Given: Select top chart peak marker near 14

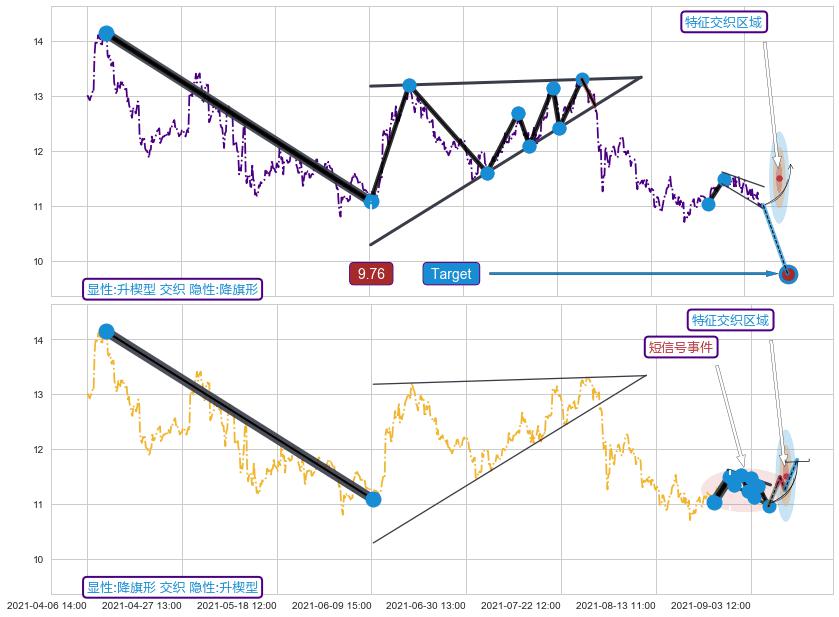Looking at the screenshot, I should pos(106,34).
